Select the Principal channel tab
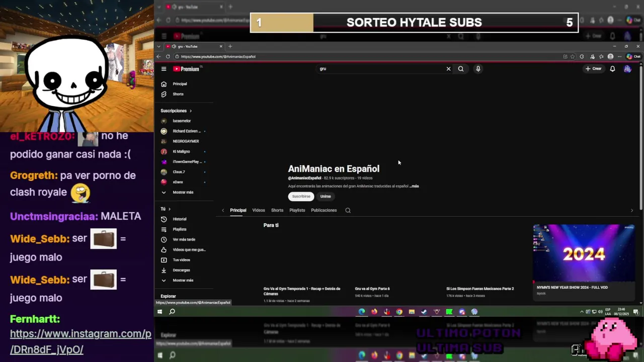644x362 pixels. point(238,210)
